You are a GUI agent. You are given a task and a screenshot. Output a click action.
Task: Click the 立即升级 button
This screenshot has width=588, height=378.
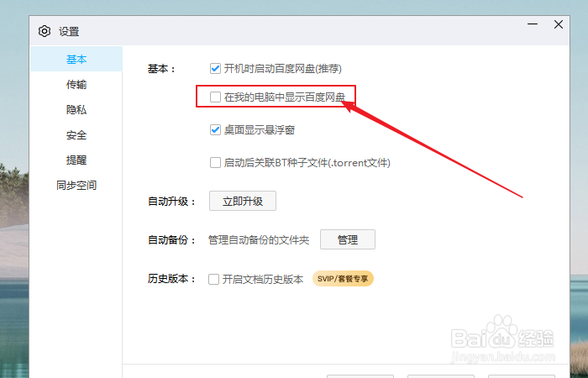pyautogui.click(x=243, y=201)
